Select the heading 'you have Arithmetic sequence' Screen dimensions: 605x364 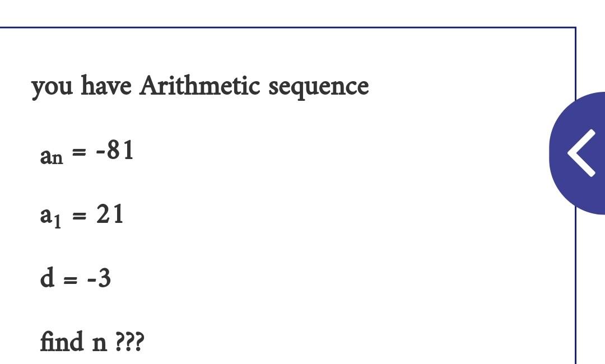[x=200, y=86]
